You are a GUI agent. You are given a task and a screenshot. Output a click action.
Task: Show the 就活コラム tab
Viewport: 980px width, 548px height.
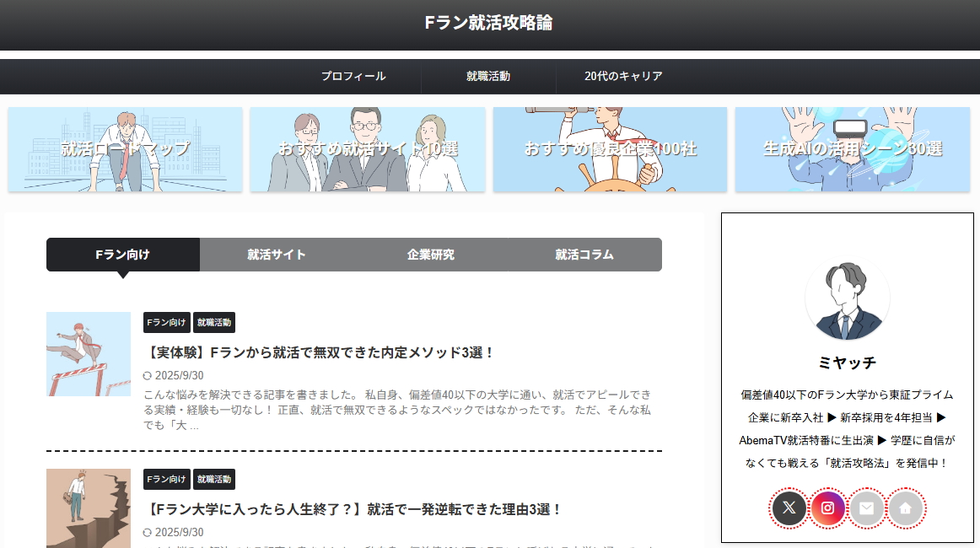(x=584, y=255)
